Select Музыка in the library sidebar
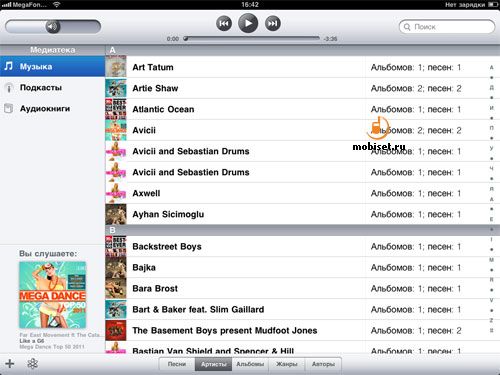The height and width of the screenshot is (375, 500). click(53, 66)
